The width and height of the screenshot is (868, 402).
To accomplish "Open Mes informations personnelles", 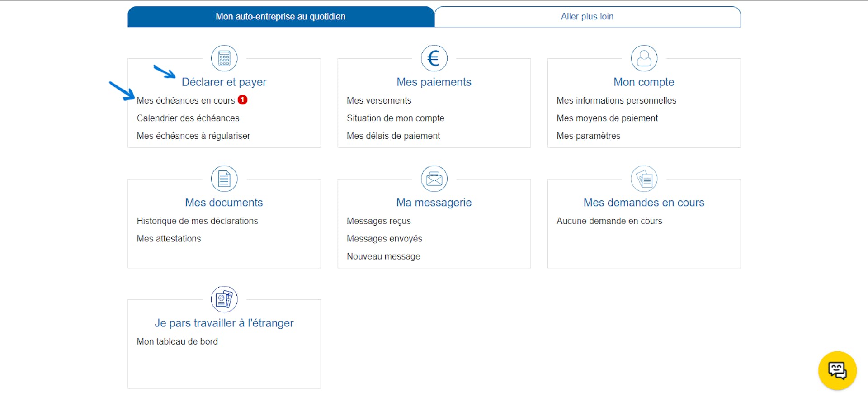I will coord(617,100).
